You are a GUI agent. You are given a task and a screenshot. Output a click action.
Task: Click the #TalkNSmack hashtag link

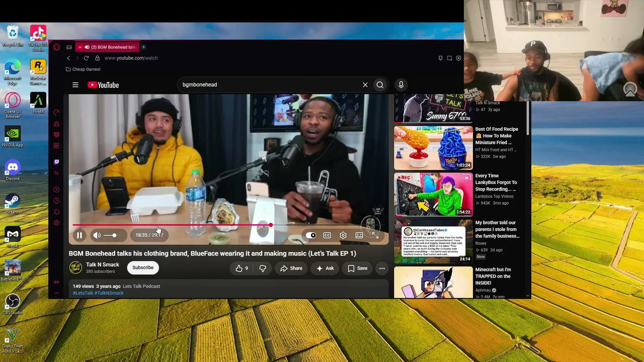point(109,293)
